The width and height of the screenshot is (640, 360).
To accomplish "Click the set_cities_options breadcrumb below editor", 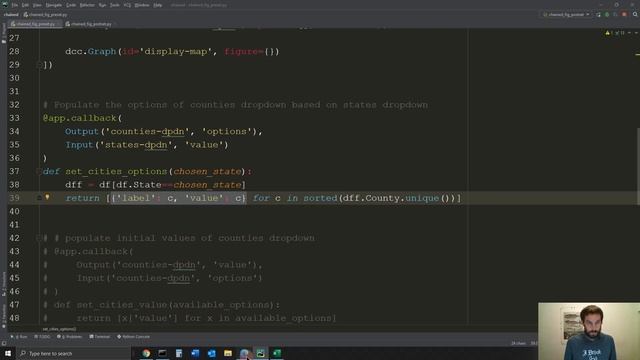I will pyautogui.click(x=59, y=329).
